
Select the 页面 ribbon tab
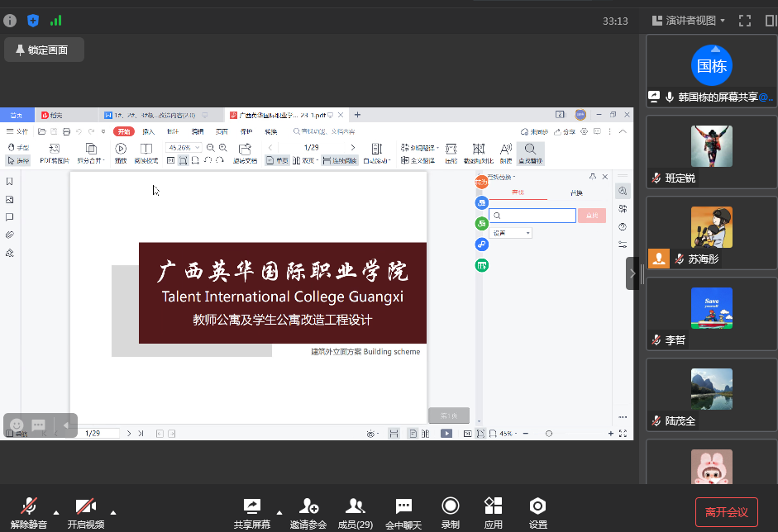(x=222, y=131)
